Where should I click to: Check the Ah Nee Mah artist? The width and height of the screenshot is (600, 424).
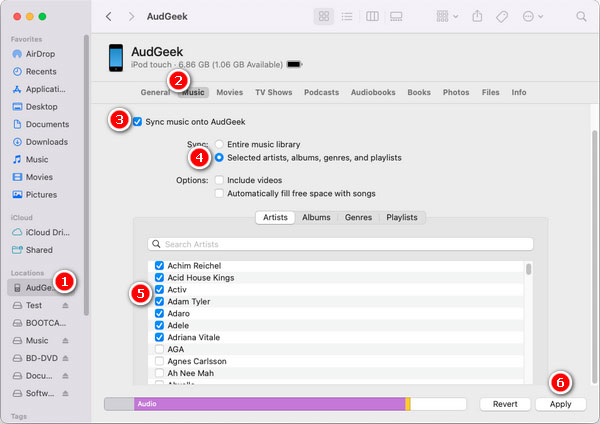[159, 373]
